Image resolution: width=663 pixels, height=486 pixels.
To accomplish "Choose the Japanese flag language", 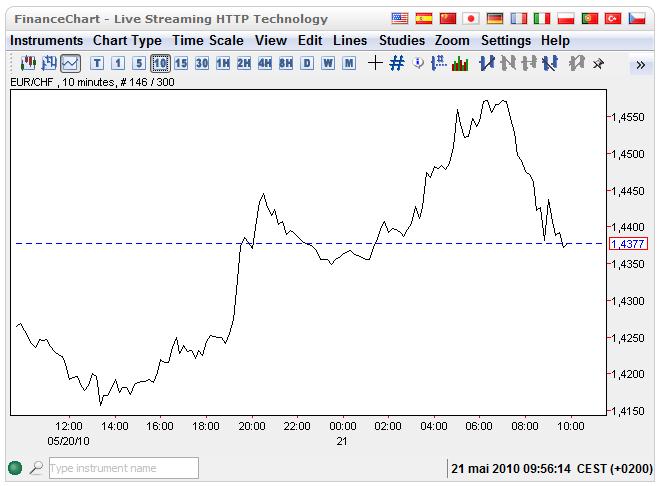I will click(x=471, y=19).
